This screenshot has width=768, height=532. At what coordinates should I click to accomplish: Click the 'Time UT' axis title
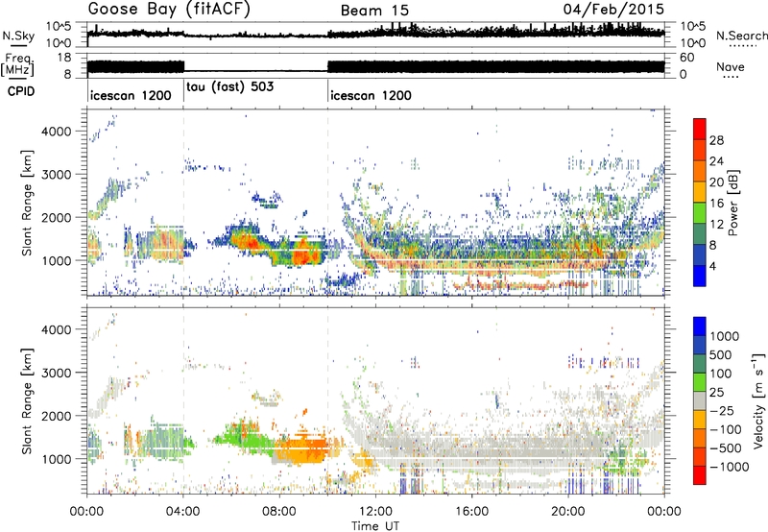375,526
